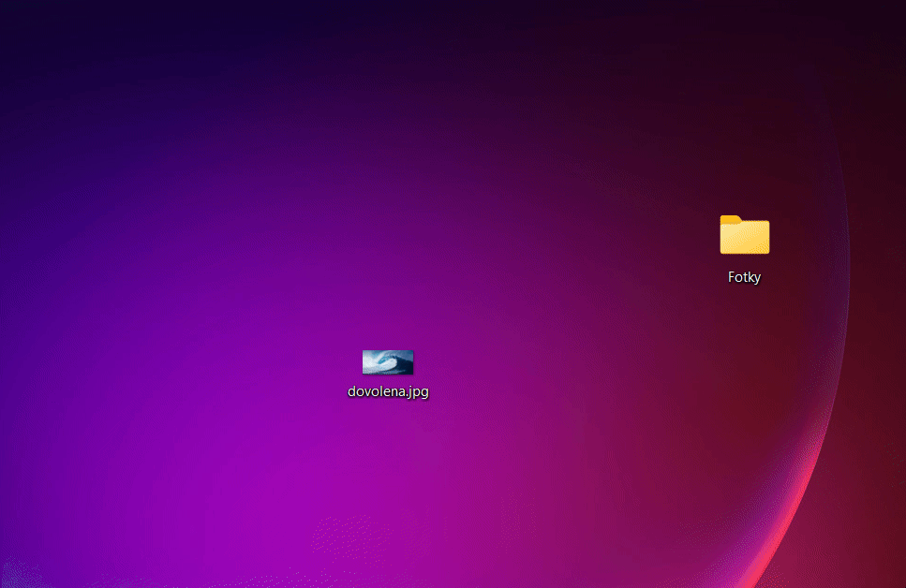Choose the ocean wave picture icon
Image resolution: width=906 pixels, height=588 pixels.
[x=388, y=361]
